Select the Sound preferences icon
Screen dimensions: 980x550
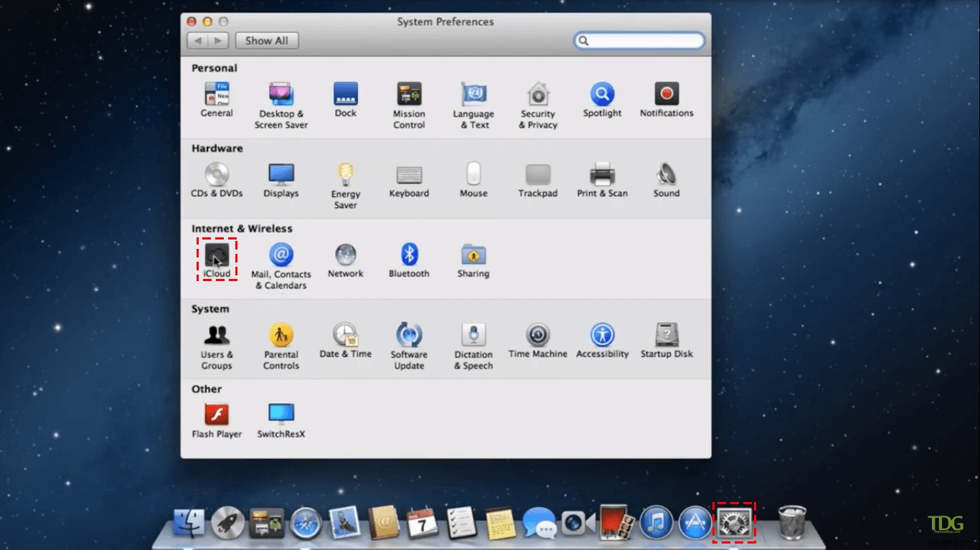pos(666,174)
